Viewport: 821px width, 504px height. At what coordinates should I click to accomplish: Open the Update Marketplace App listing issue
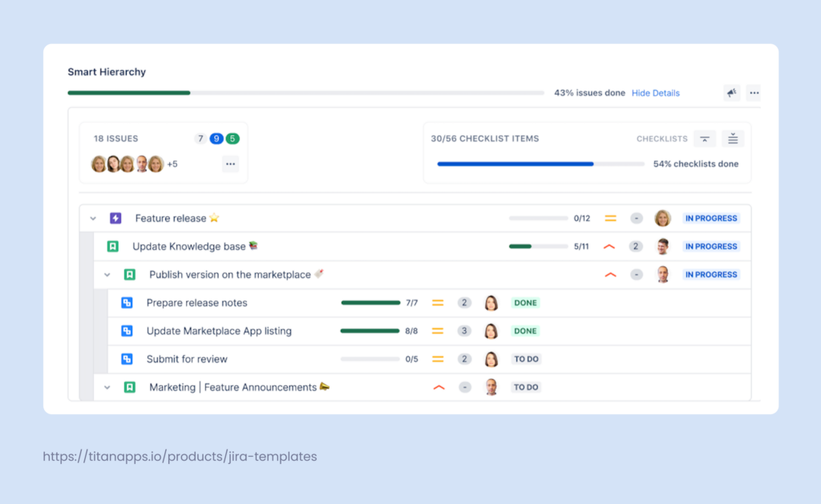[219, 331]
